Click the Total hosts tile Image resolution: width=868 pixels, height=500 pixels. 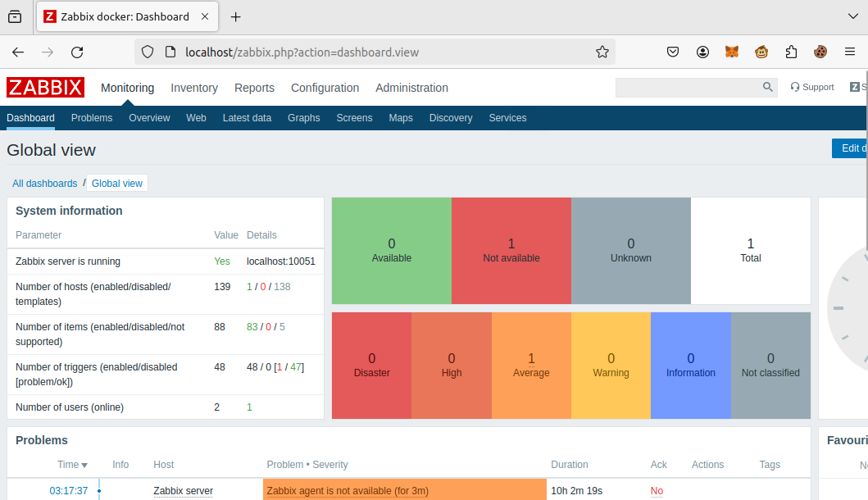pyautogui.click(x=751, y=251)
